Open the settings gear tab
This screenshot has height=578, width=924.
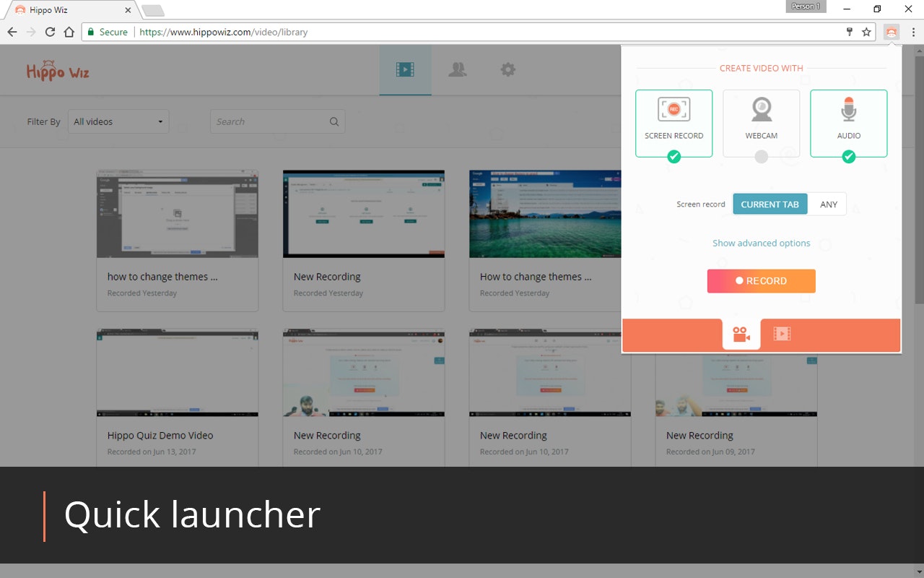(508, 69)
